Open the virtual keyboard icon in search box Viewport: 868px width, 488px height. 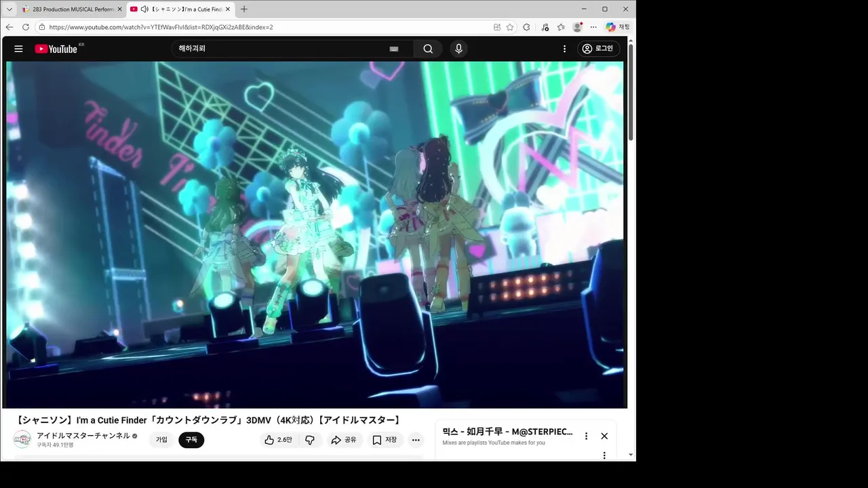point(394,49)
